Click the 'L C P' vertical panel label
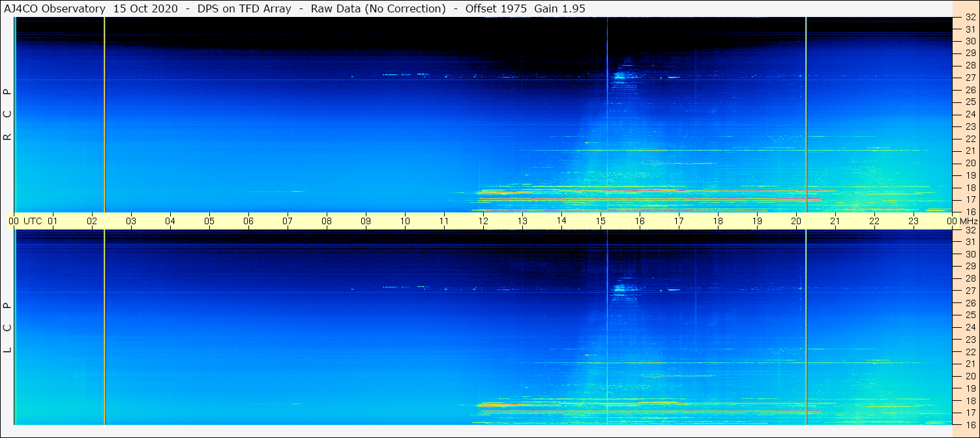The image size is (980, 438). click(8, 327)
